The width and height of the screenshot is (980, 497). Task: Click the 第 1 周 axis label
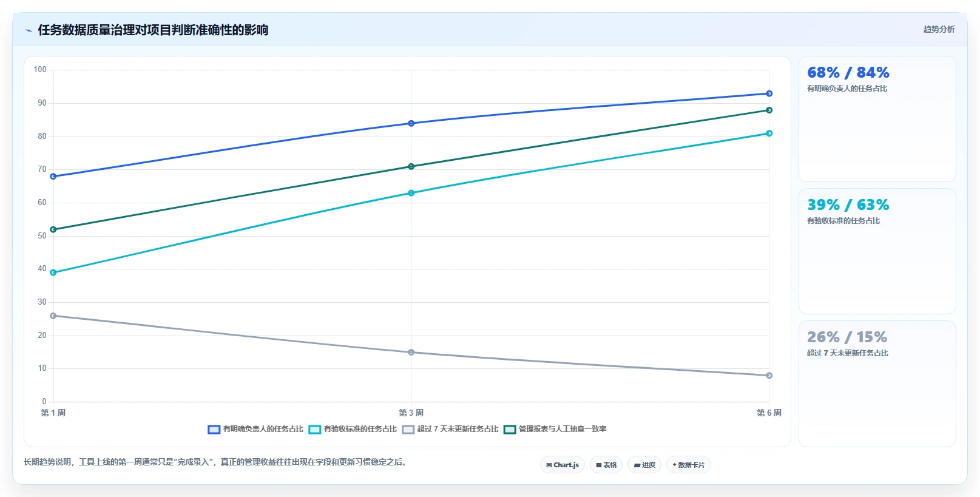click(x=53, y=413)
